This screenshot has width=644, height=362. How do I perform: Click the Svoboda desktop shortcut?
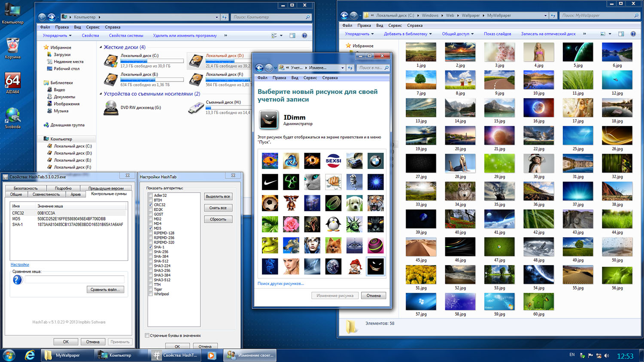(12, 116)
